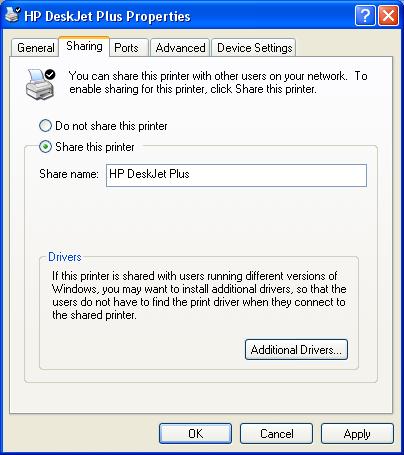404x455 pixels.
Task: Click the question mark Help button
Action: pos(365,15)
